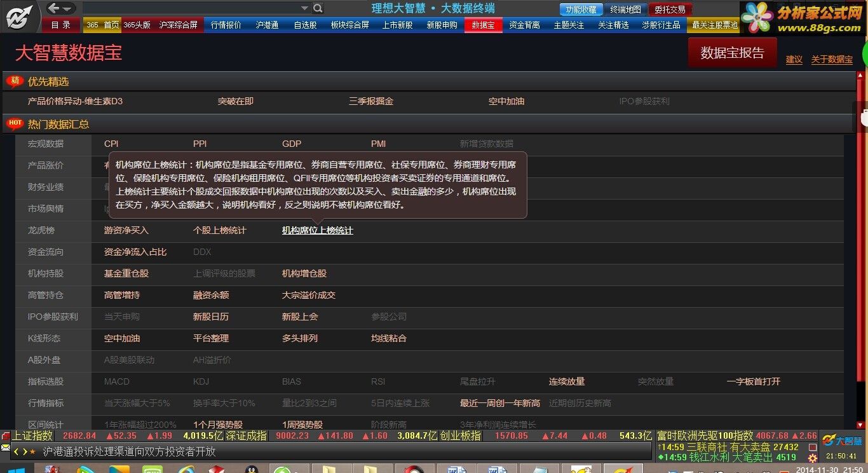Open the 涉股衍生品 tab
The width and height of the screenshot is (868, 473).
coord(661,25)
